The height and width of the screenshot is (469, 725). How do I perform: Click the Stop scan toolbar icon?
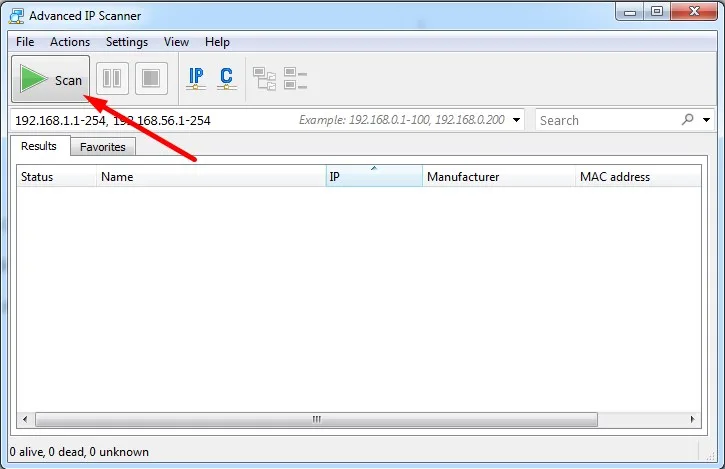[151, 79]
